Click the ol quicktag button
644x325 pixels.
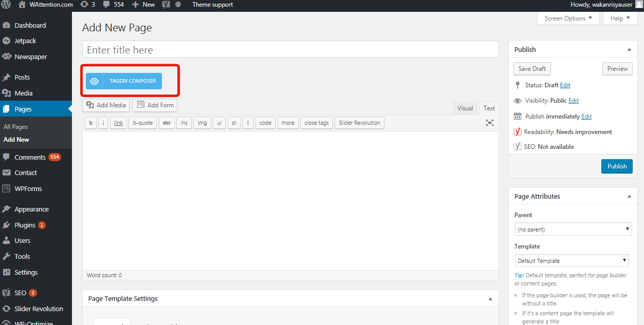point(234,123)
